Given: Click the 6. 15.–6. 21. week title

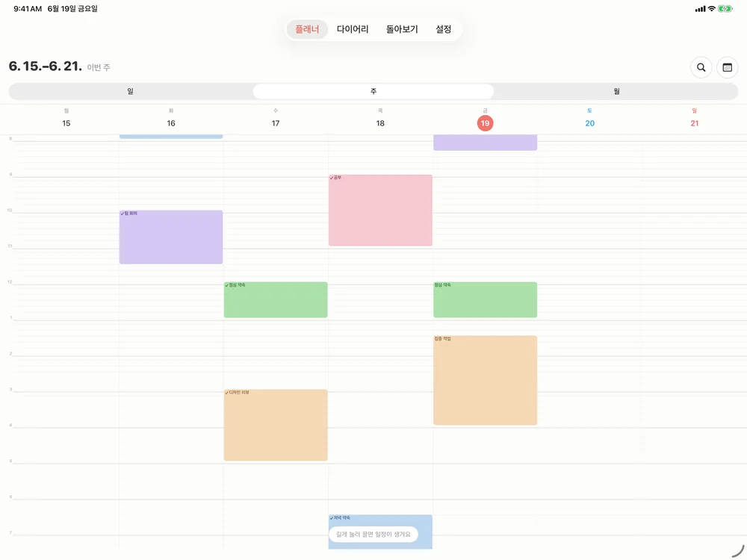Looking at the screenshot, I should click(46, 66).
